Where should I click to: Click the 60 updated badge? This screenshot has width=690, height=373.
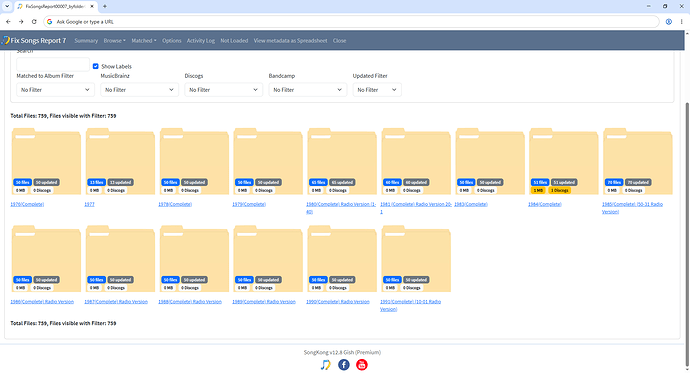(x=416, y=182)
